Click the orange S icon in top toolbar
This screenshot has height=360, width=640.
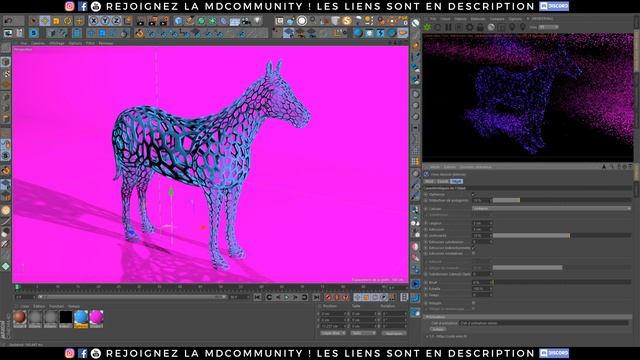[347, 20]
